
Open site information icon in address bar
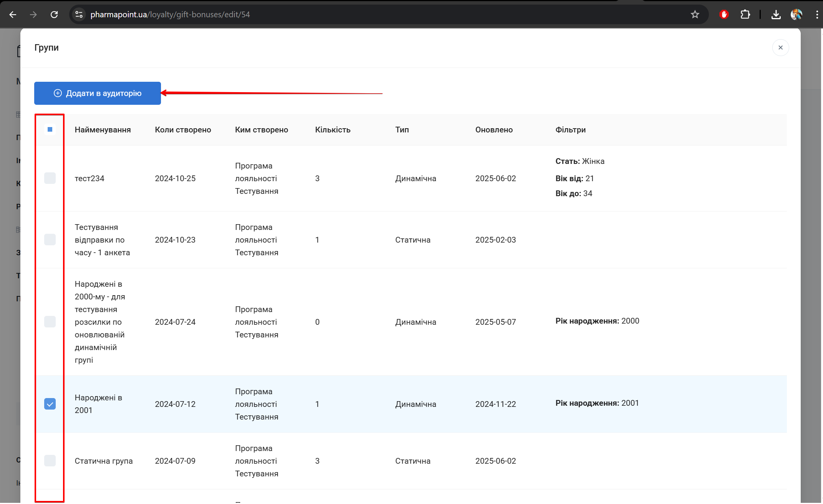[x=79, y=15]
